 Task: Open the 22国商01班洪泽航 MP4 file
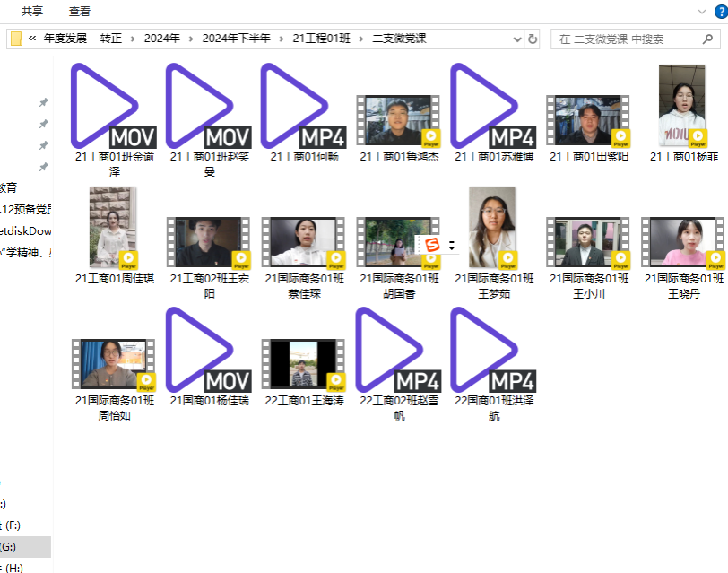(493, 350)
